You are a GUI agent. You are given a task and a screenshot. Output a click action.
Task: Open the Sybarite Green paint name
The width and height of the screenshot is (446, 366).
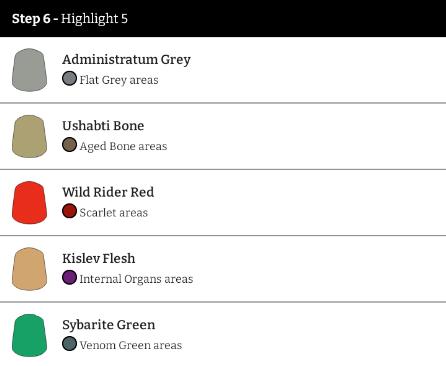click(109, 325)
